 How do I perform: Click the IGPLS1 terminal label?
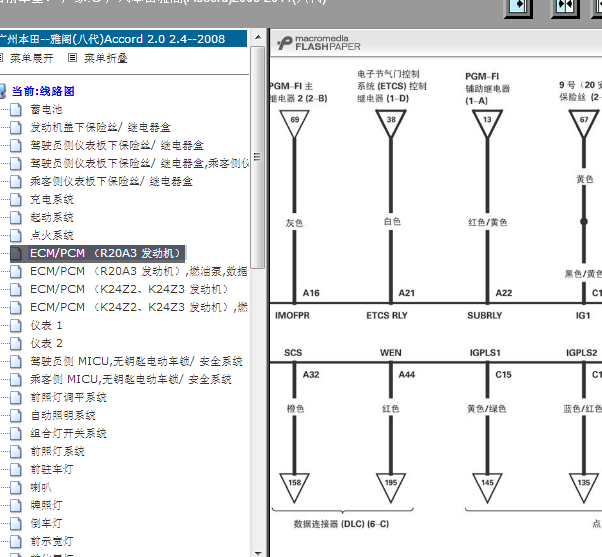[485, 353]
